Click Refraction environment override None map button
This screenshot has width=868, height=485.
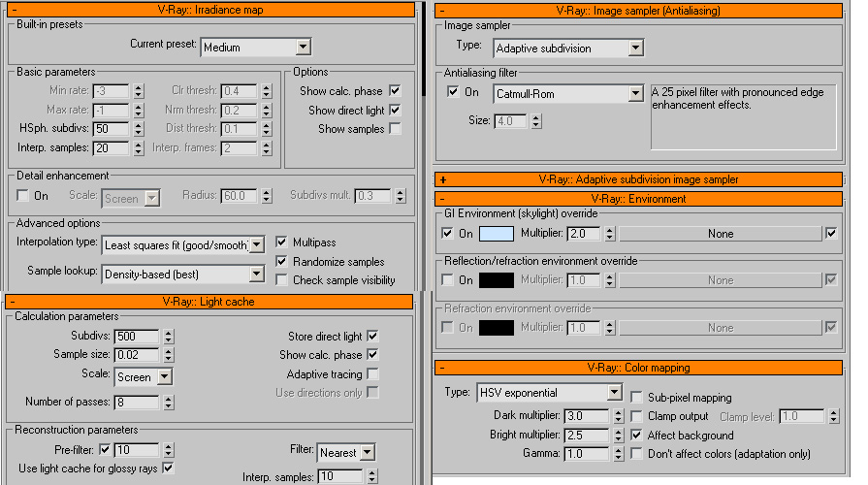point(721,328)
